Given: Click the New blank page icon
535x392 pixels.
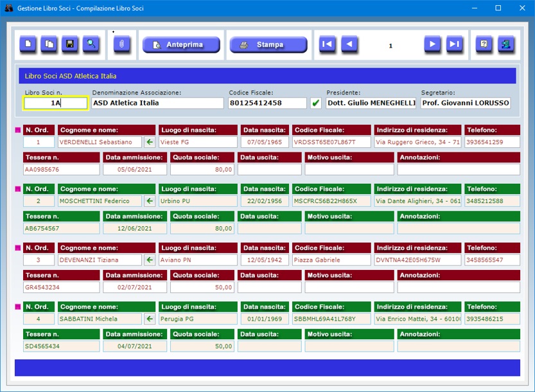Looking at the screenshot, I should click(28, 44).
